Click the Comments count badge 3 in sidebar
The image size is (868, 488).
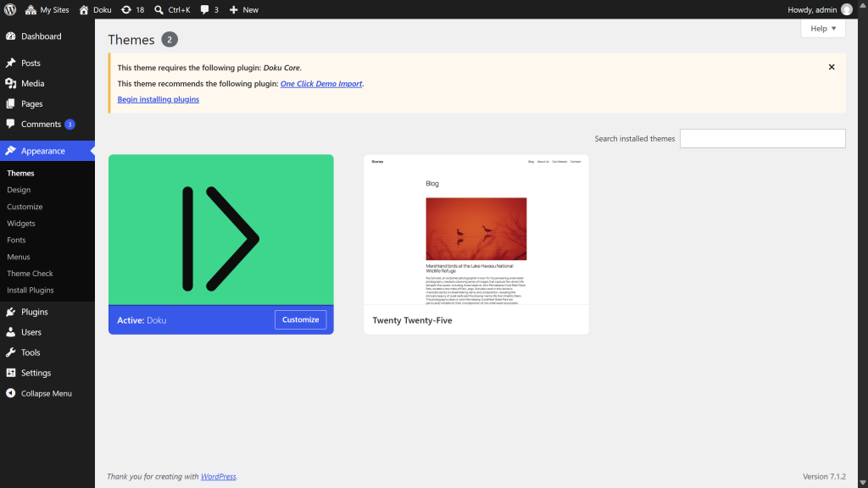[70, 124]
